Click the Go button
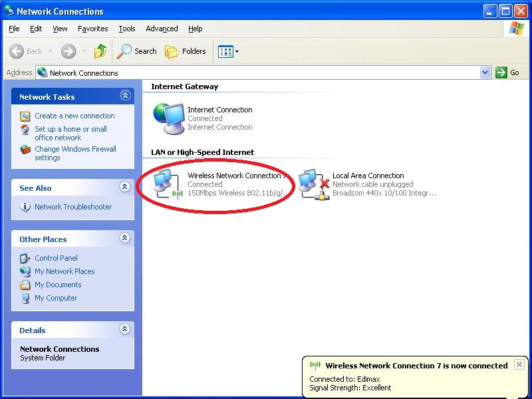This screenshot has height=399, width=532. coord(507,72)
